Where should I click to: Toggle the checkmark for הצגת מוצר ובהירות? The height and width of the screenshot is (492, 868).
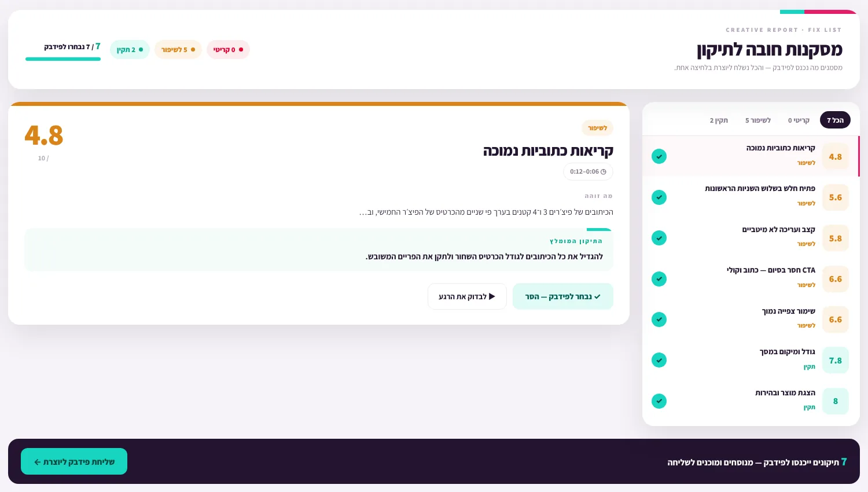(x=659, y=401)
